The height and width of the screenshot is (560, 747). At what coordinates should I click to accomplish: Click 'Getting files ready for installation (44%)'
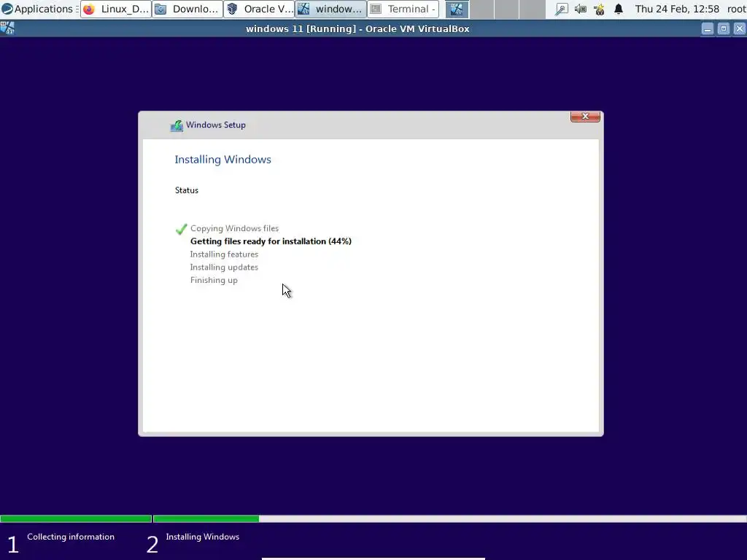271,241
